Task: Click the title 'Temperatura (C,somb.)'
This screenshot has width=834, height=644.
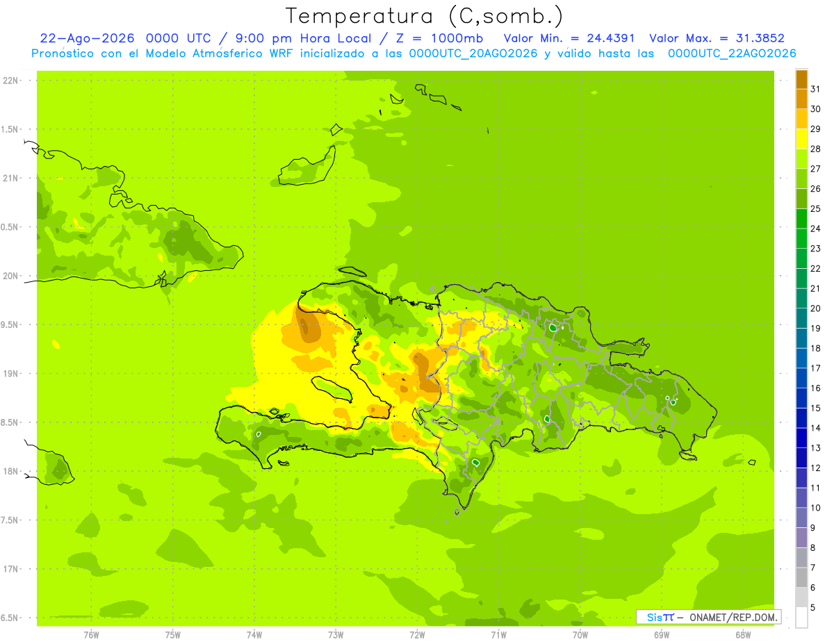Action: click(425, 15)
